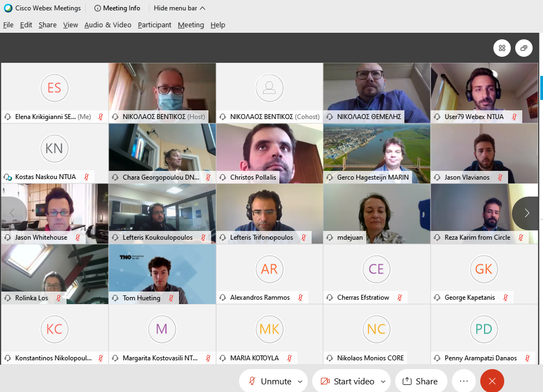543x392 pixels.
Task: Click the floating panel view icon
Action: pos(523,48)
